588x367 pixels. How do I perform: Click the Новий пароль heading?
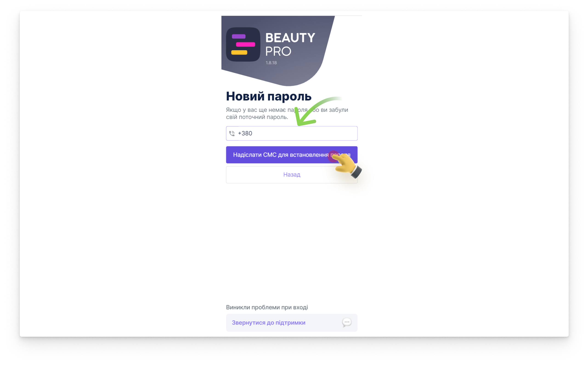(269, 96)
